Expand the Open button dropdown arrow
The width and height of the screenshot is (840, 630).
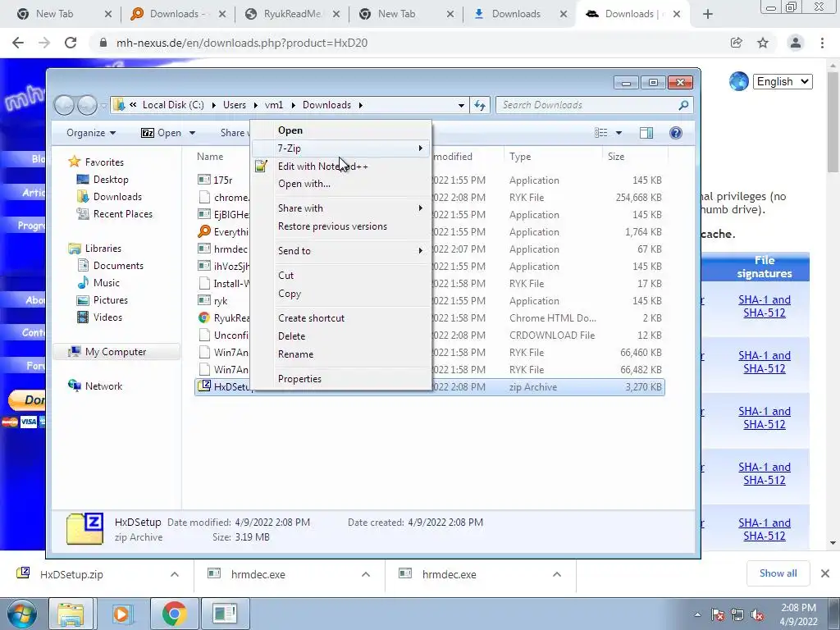[192, 133]
